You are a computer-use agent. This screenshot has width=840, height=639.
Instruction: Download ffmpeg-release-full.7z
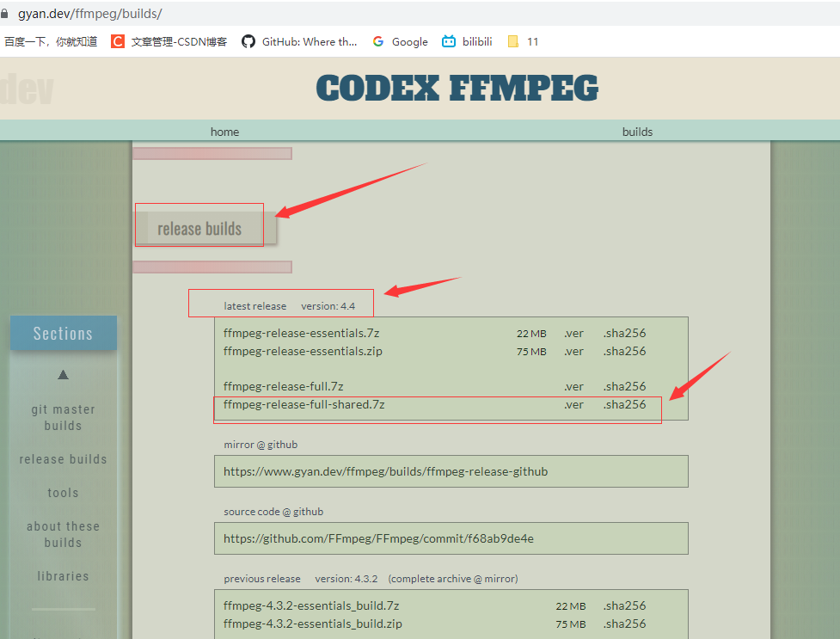coord(284,386)
